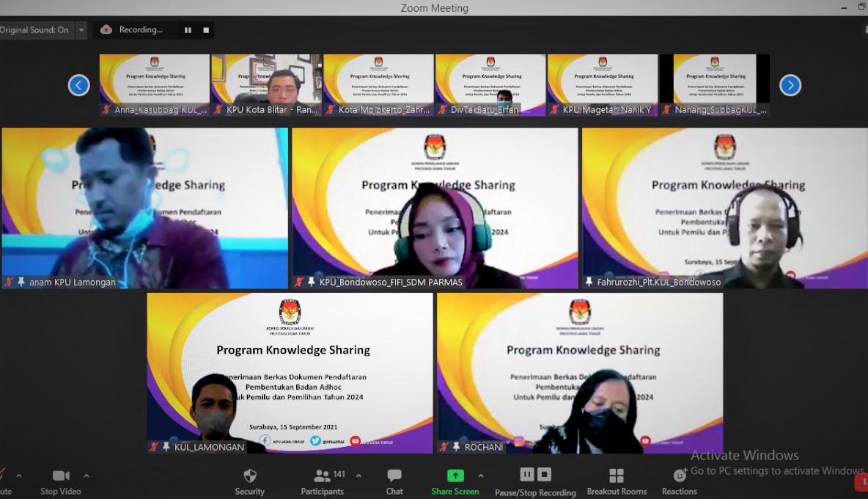Viewport: 868px width, 499px height.
Task: Open the Reactions menu
Action: 679,481
